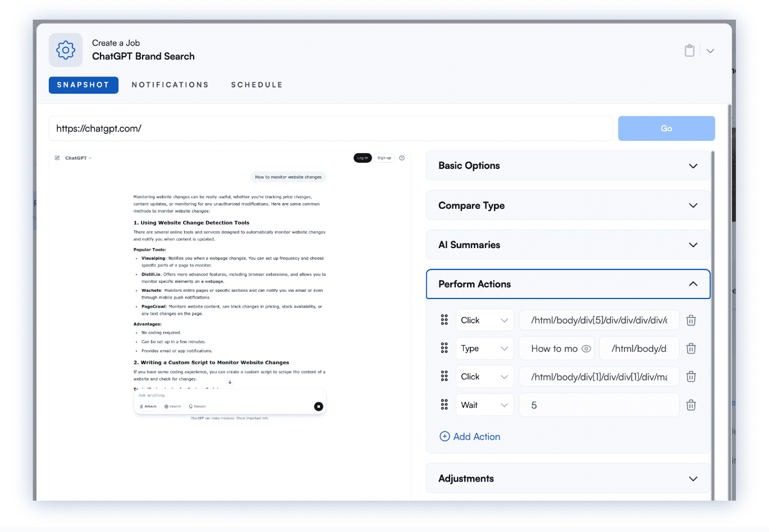Click the help question mark icon in the preview
This screenshot has height=532, width=769.
pyautogui.click(x=402, y=158)
